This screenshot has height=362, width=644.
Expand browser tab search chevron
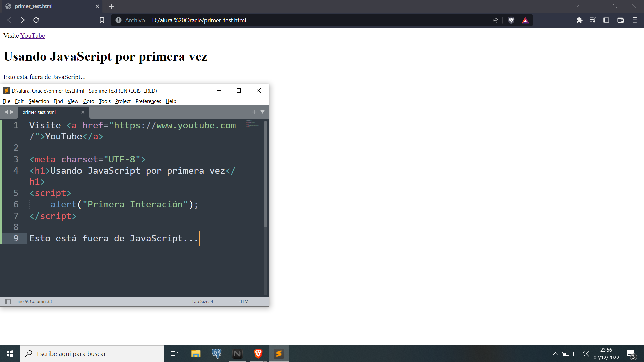577,6
